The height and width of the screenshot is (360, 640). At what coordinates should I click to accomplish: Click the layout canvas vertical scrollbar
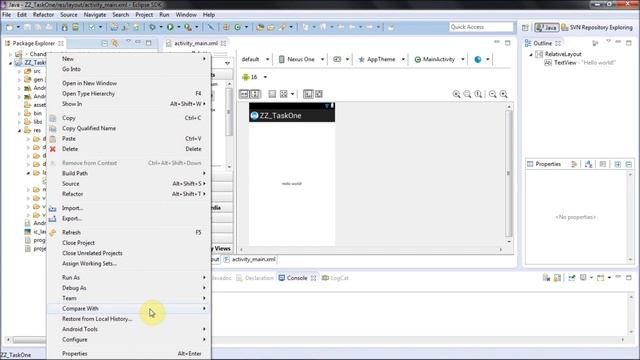(x=509, y=173)
